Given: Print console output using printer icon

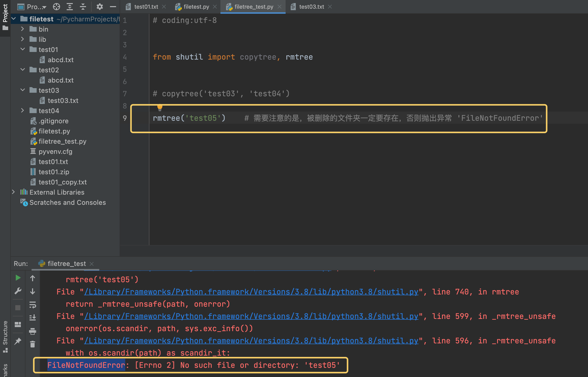Looking at the screenshot, I should (x=33, y=332).
